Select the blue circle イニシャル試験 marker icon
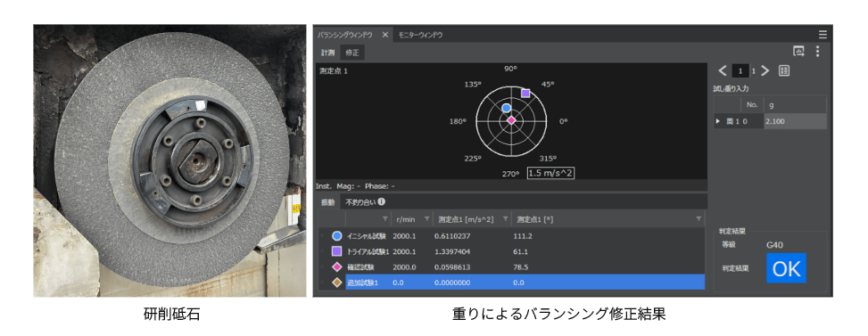The image size is (868, 336). pos(336,236)
